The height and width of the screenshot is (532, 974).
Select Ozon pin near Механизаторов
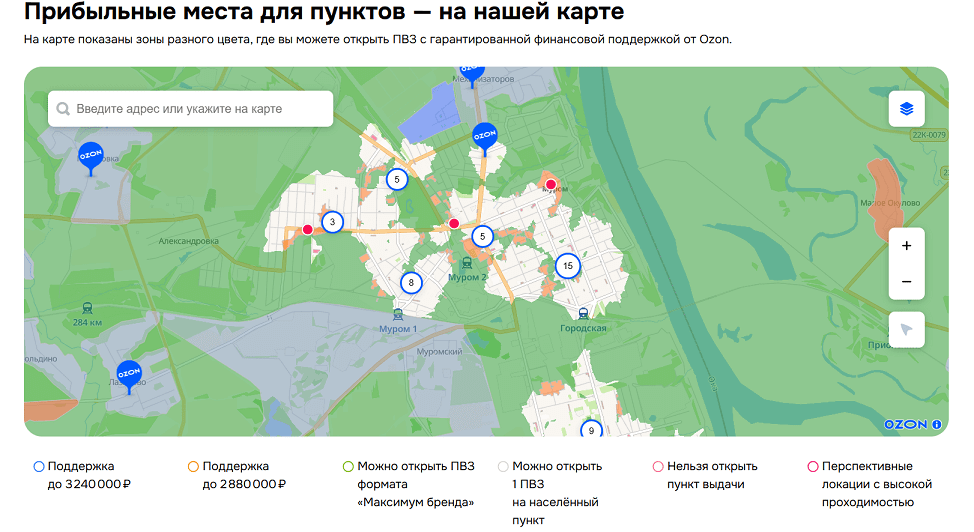(x=472, y=75)
